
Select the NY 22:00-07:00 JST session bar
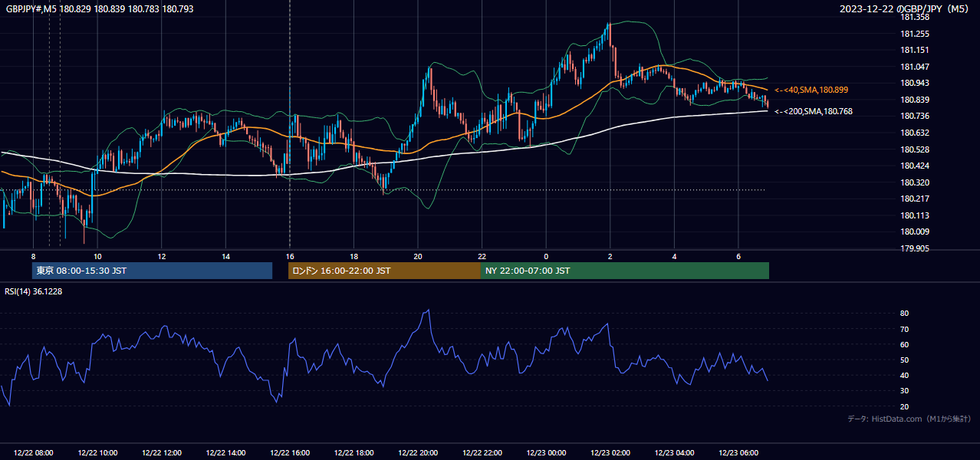pos(625,271)
